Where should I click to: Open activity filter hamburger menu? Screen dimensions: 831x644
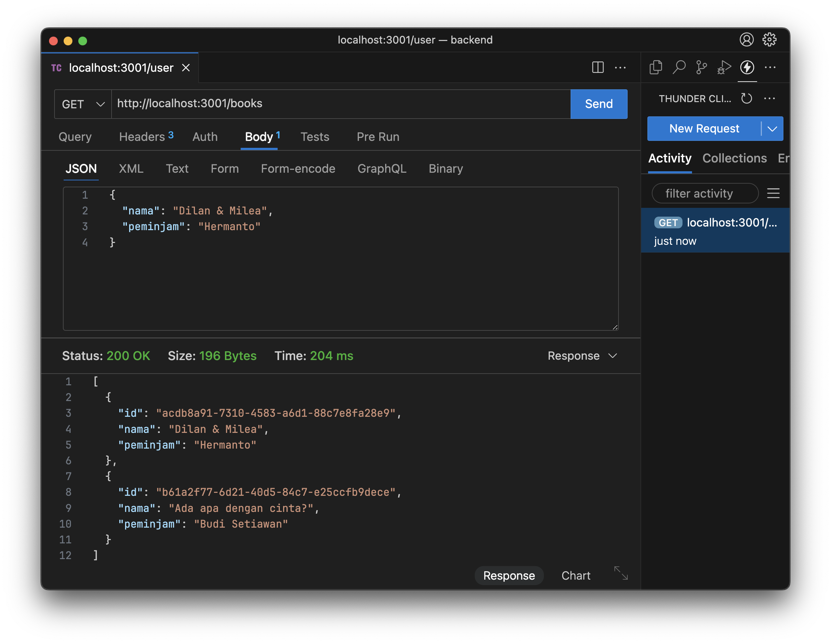[x=773, y=193]
